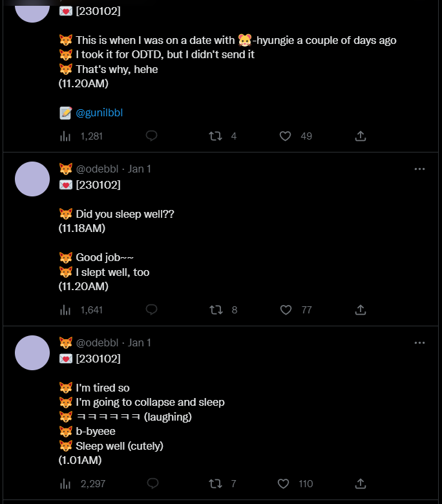
Task: Open avatar of the 'I'm tired so' tweet
Action: 32,353
